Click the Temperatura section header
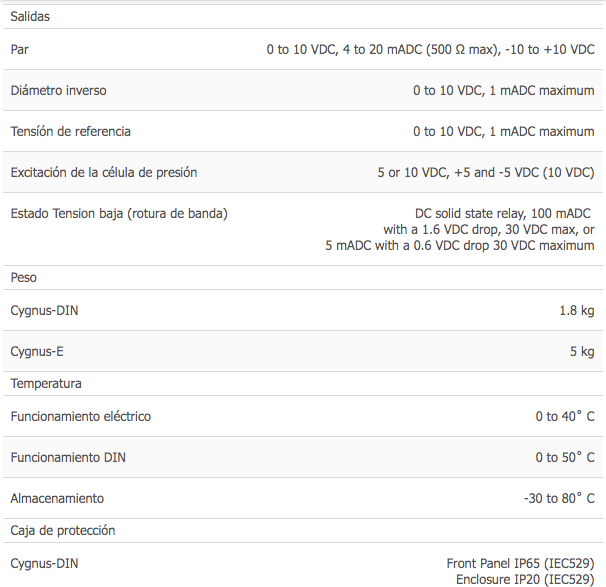The image size is (606, 587). pos(46,384)
